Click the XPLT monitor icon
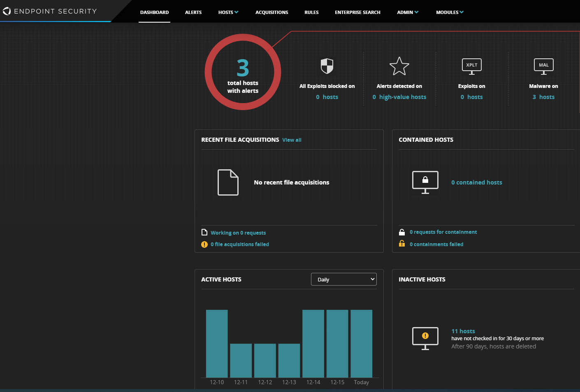580x392 pixels. click(471, 66)
